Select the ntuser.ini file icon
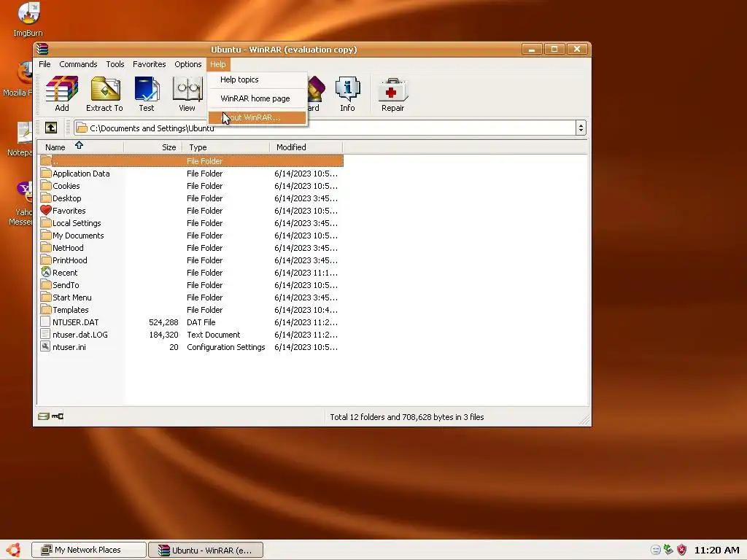This screenshot has height=560, width=747. pyautogui.click(x=45, y=346)
